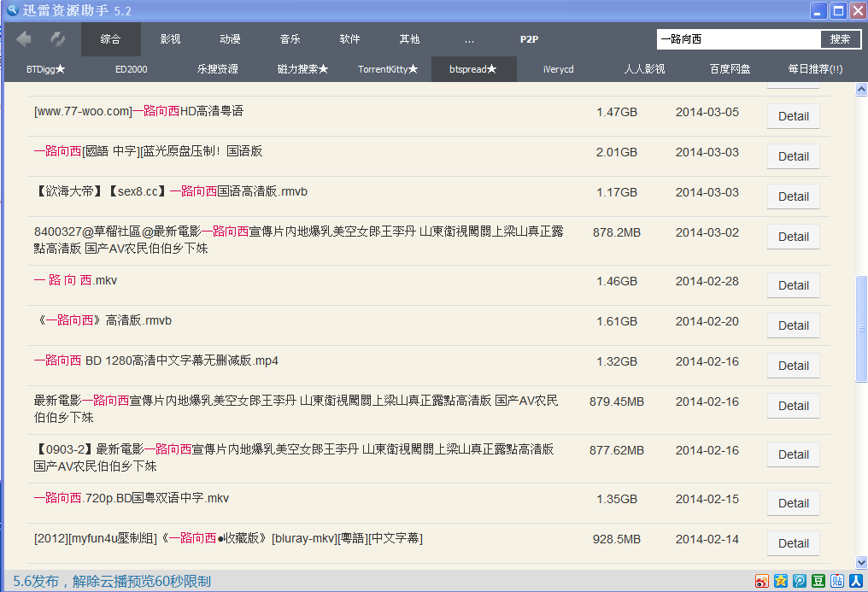Image resolution: width=868 pixels, height=592 pixels.
Task: Switch to the P2P tab
Action: 529,39
